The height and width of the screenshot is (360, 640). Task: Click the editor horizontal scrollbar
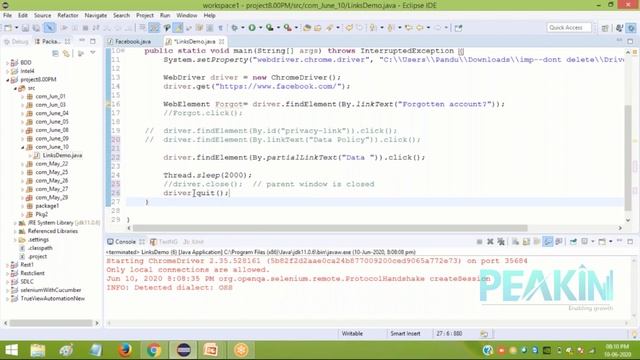[330, 228]
